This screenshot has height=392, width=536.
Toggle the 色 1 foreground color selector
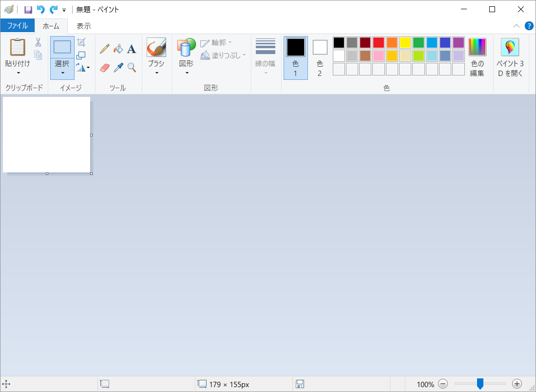(295, 57)
